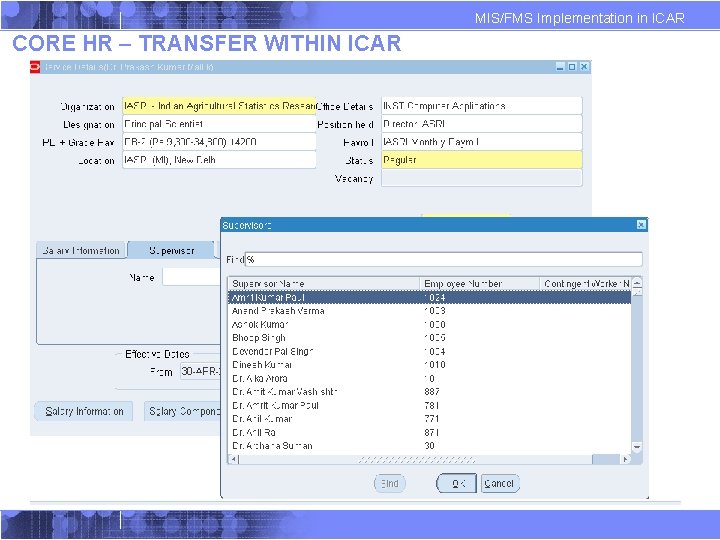Select Devender Pal Singh row
Viewport: 720px width, 540px height.
click(429, 351)
